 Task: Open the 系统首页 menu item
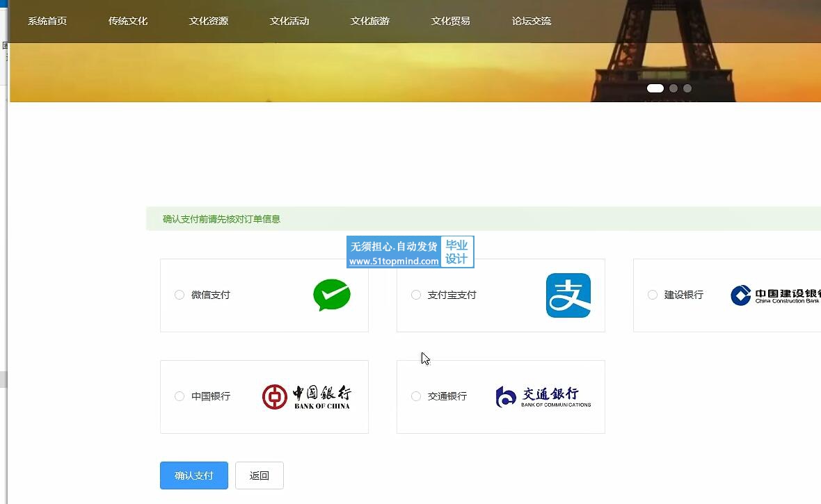tap(47, 21)
